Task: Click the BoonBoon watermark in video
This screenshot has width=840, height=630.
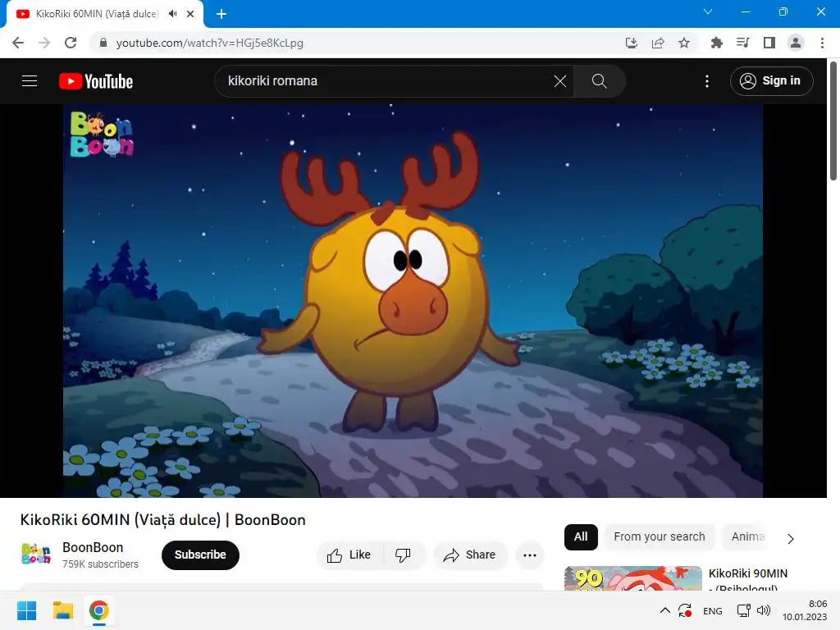Action: [x=102, y=135]
